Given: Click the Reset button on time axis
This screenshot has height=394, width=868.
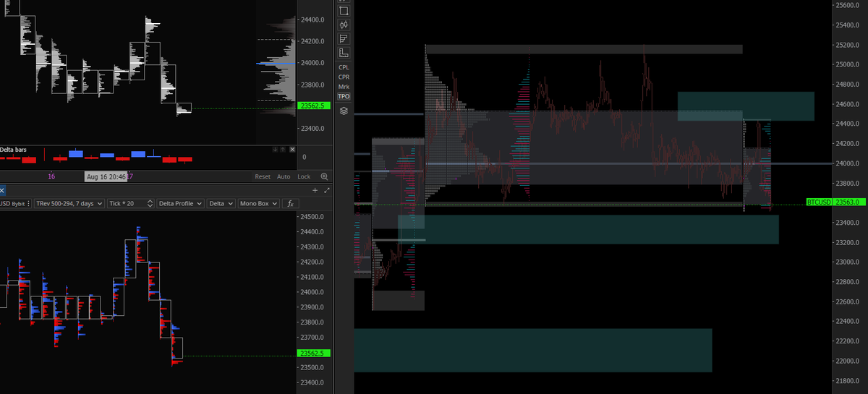Looking at the screenshot, I should point(263,176).
